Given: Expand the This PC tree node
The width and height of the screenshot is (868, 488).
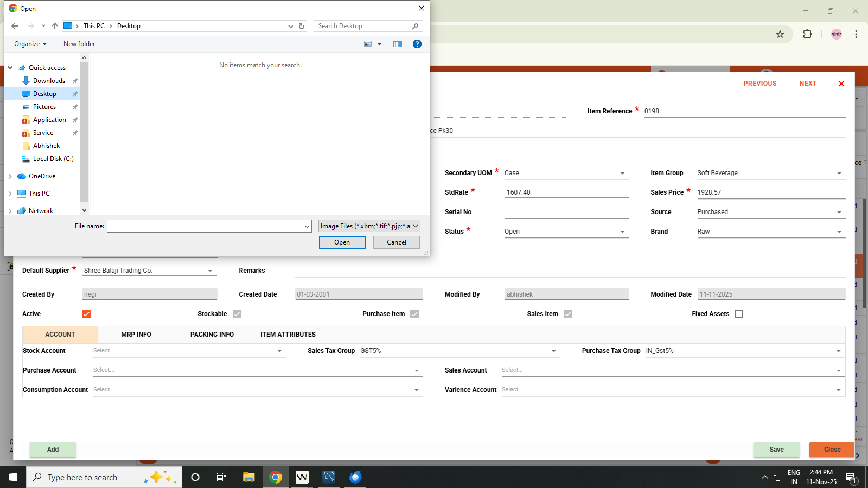Looking at the screenshot, I should click(10, 194).
